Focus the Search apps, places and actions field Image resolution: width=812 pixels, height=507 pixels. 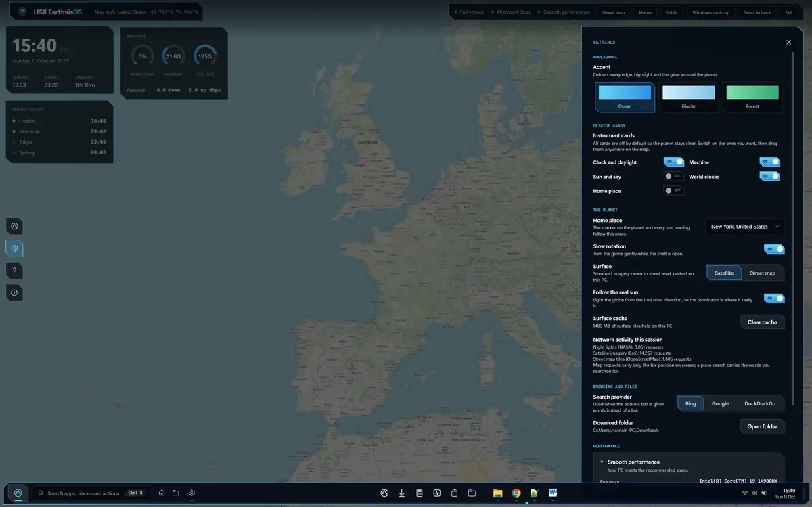tap(91, 493)
